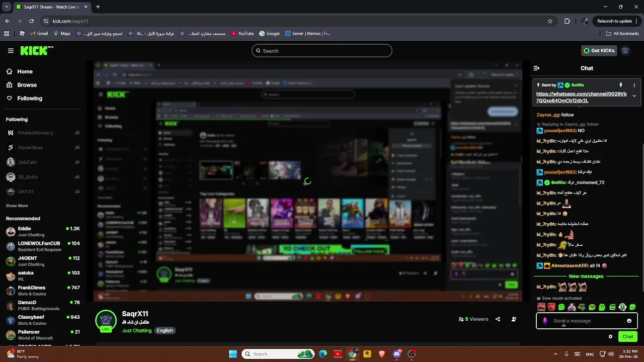Select followed channel KhaledAlmasry
644x362 pixels.
[43, 133]
